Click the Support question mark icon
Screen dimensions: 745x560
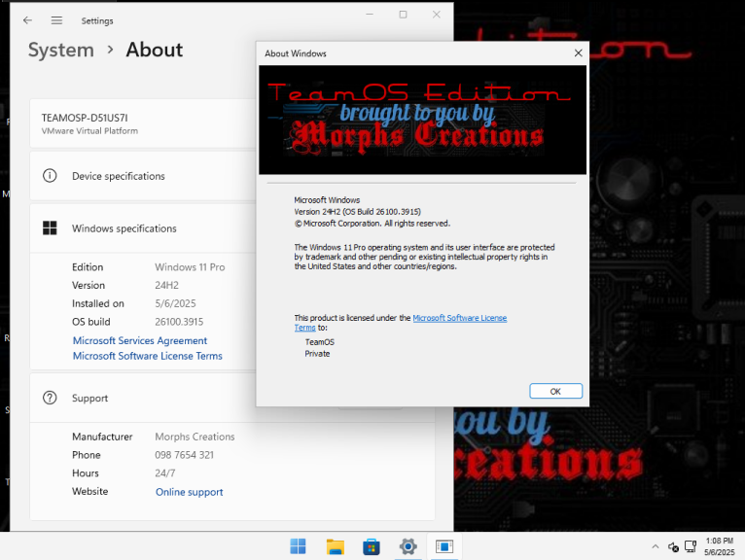50,398
